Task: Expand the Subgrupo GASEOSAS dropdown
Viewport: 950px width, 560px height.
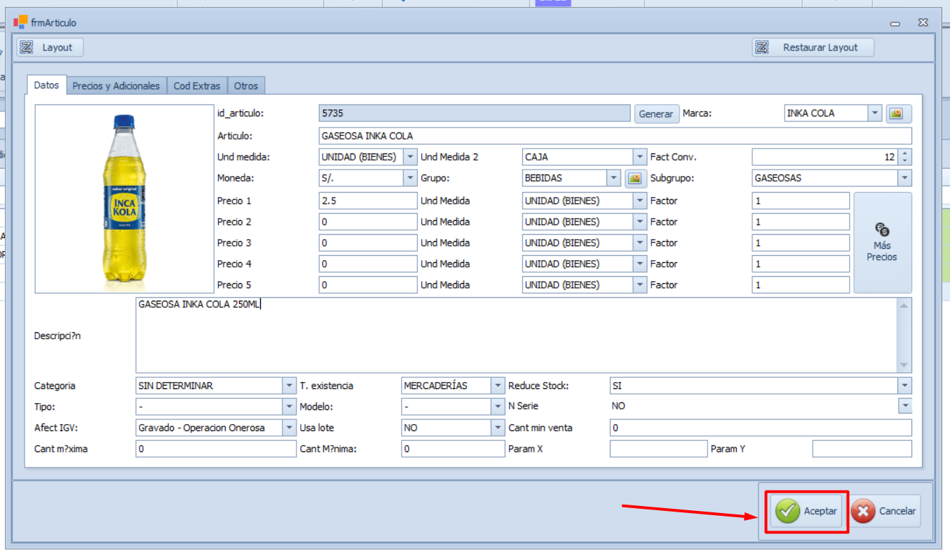Action: 905,178
